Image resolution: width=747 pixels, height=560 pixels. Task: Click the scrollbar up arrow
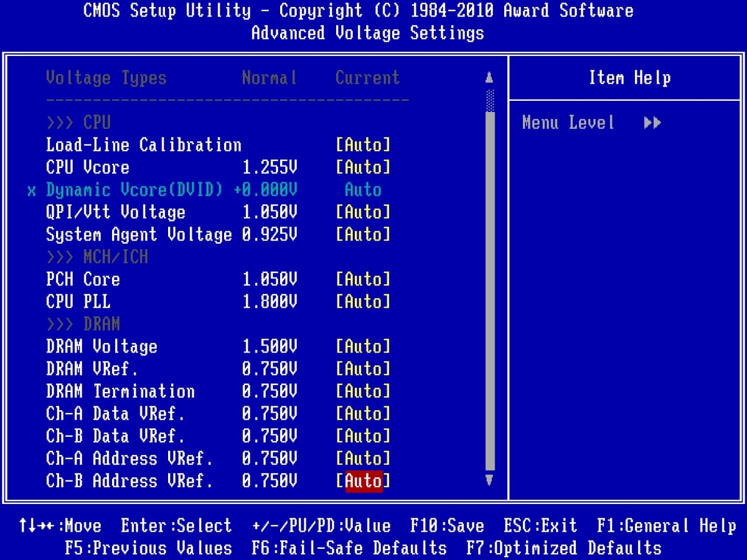point(489,78)
